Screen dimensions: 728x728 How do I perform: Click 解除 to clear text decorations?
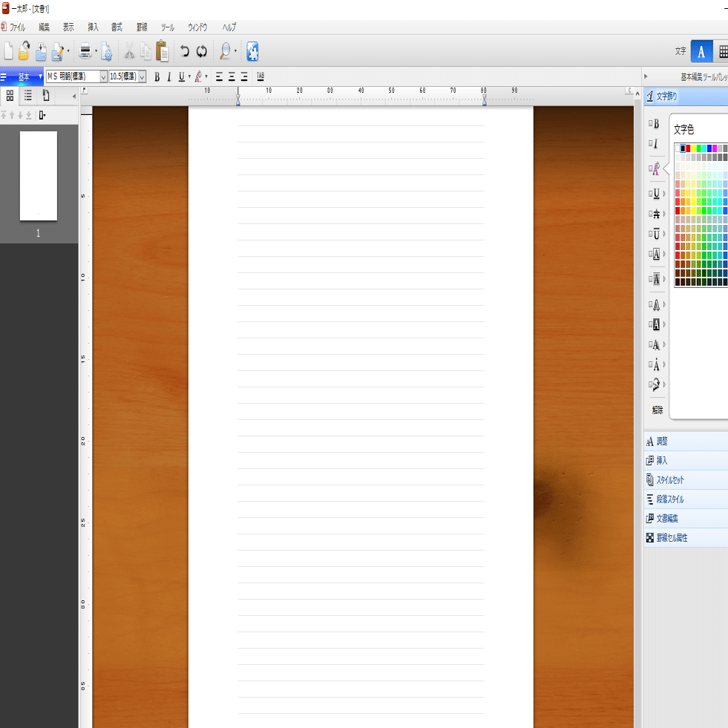click(658, 410)
